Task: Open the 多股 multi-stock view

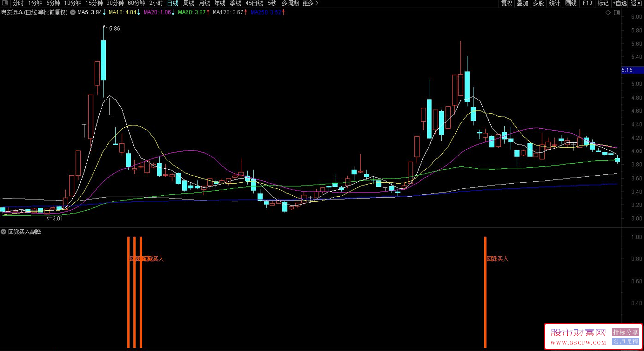Action: tap(538, 3)
